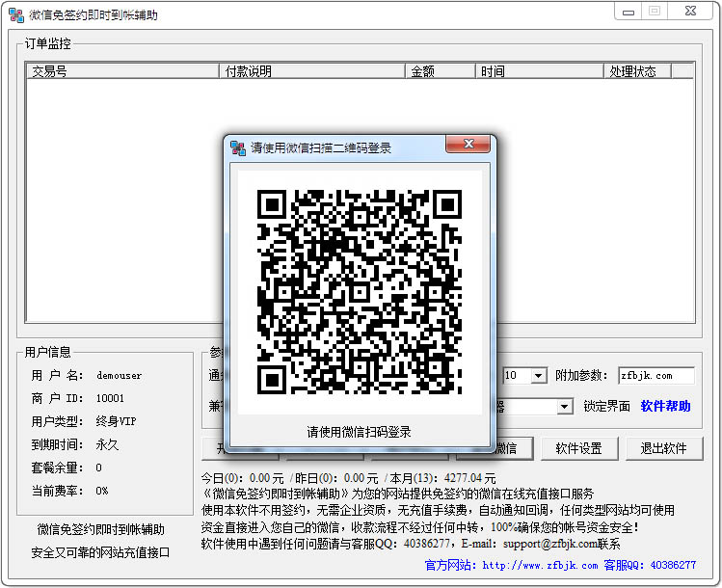Click the 昨日(0): 0.00 元 statistic
Viewport: 722px width, 588px height.
pyautogui.click(x=336, y=478)
